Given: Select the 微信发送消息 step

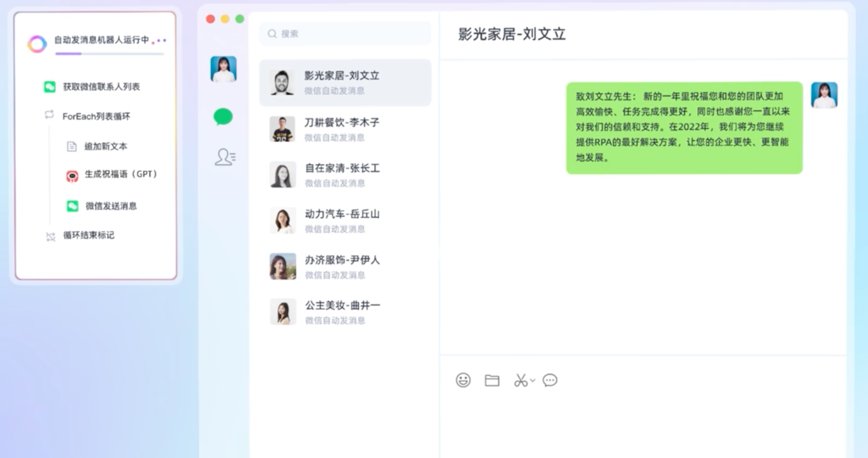Looking at the screenshot, I should [x=111, y=206].
